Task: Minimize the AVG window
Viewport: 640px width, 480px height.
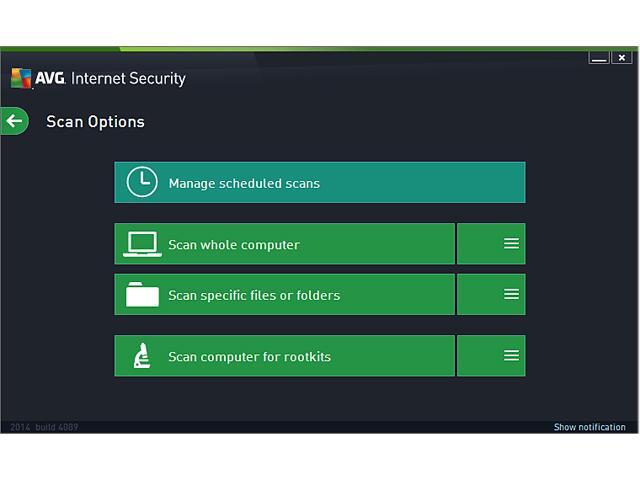Action: [x=599, y=59]
